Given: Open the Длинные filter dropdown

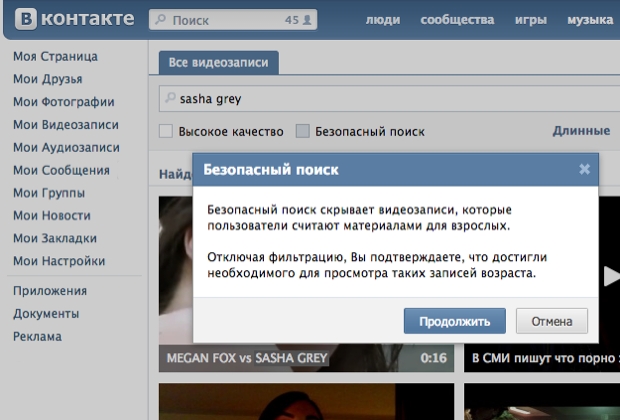Looking at the screenshot, I should coord(581,131).
